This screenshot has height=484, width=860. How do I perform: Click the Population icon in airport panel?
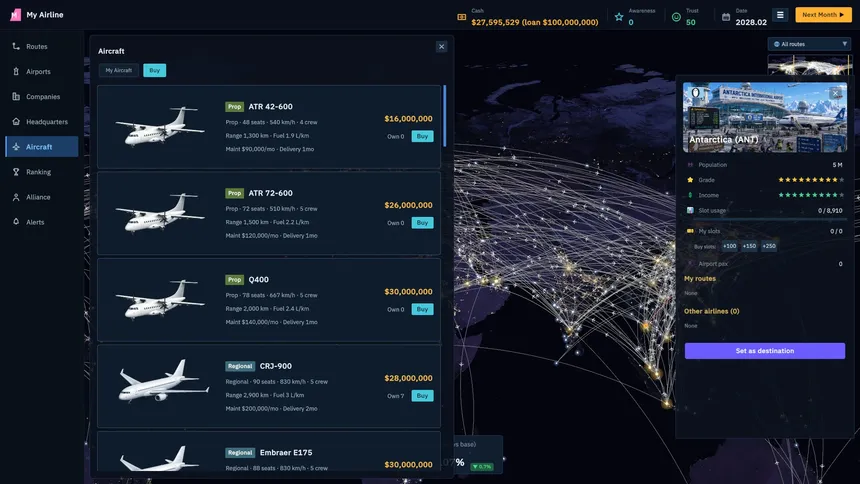690,165
